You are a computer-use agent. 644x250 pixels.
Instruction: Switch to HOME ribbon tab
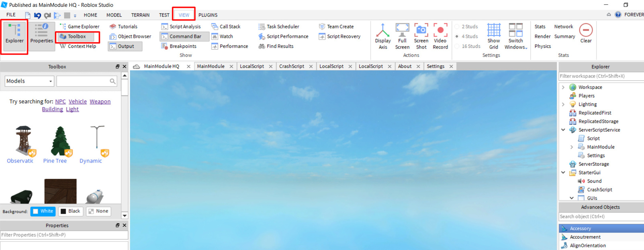point(90,15)
